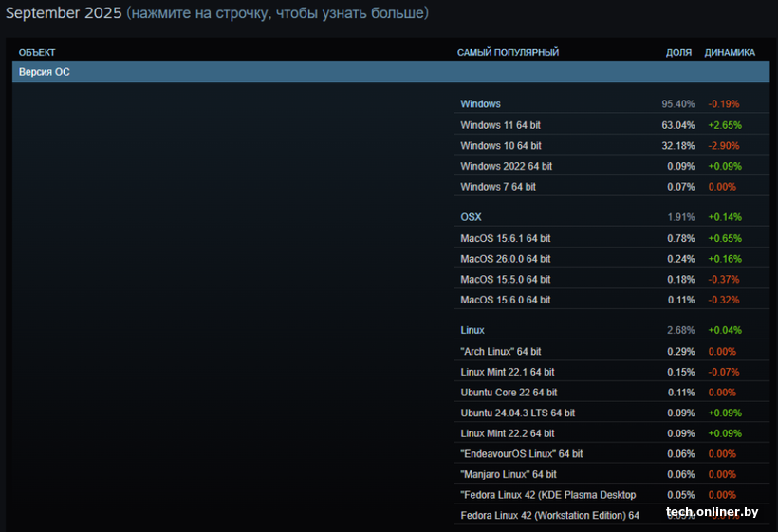Click the ОБЪЕКТ column header
This screenshot has height=532, width=778.
click(x=37, y=52)
